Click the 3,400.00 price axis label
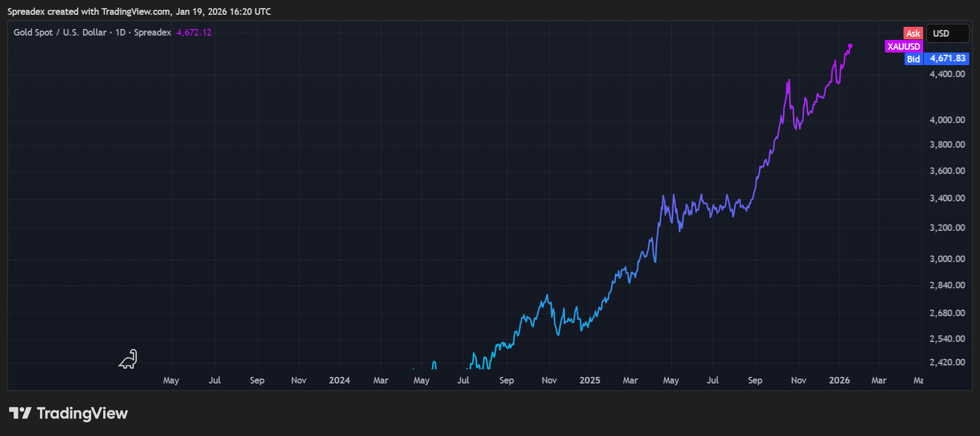This screenshot has width=980, height=436. (x=947, y=198)
